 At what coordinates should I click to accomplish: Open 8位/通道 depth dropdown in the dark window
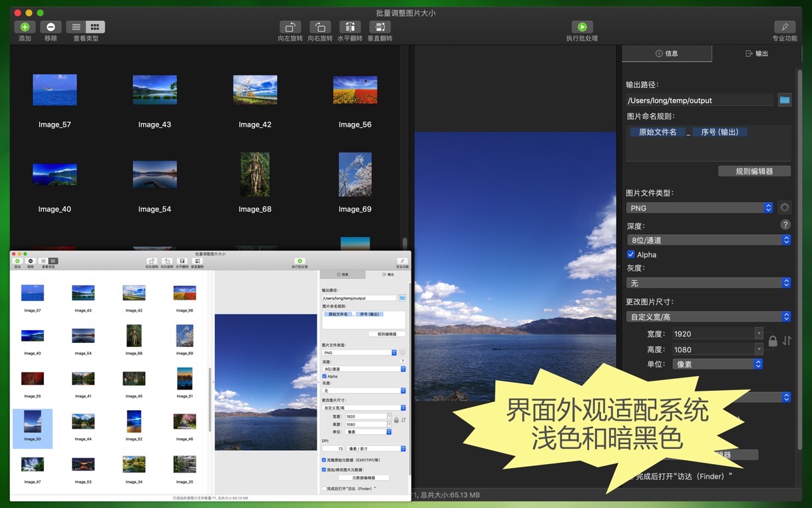pyautogui.click(x=709, y=240)
